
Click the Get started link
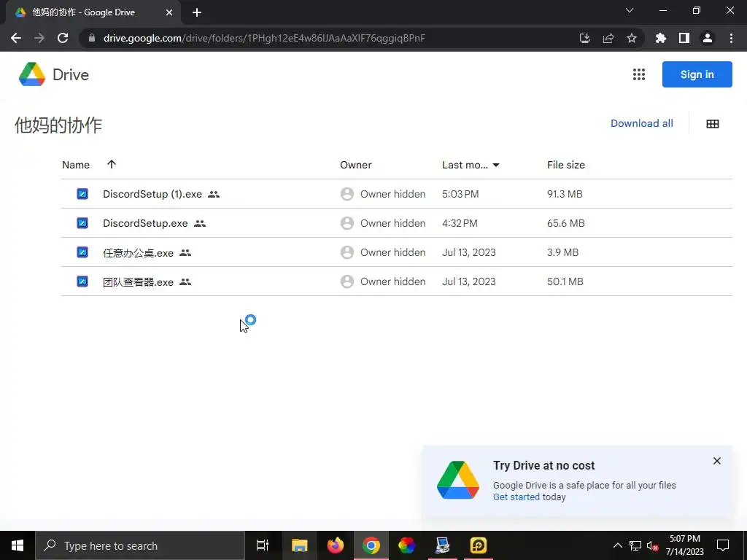(x=516, y=497)
